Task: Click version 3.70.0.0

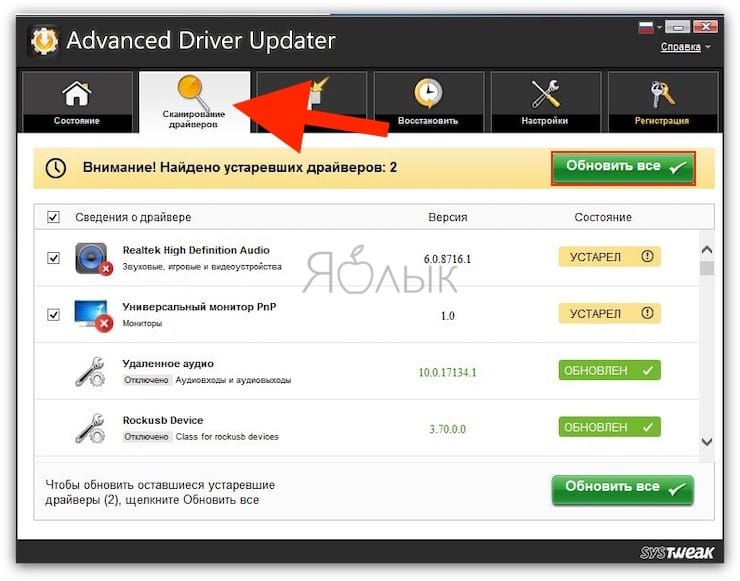Action: click(447, 429)
